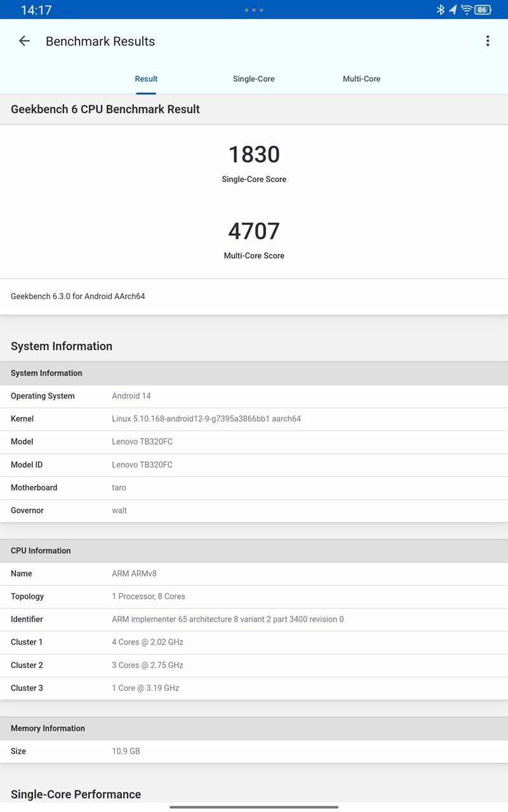The height and width of the screenshot is (812, 508).
Task: Select the memory size 10.9 GB
Action: click(x=126, y=751)
